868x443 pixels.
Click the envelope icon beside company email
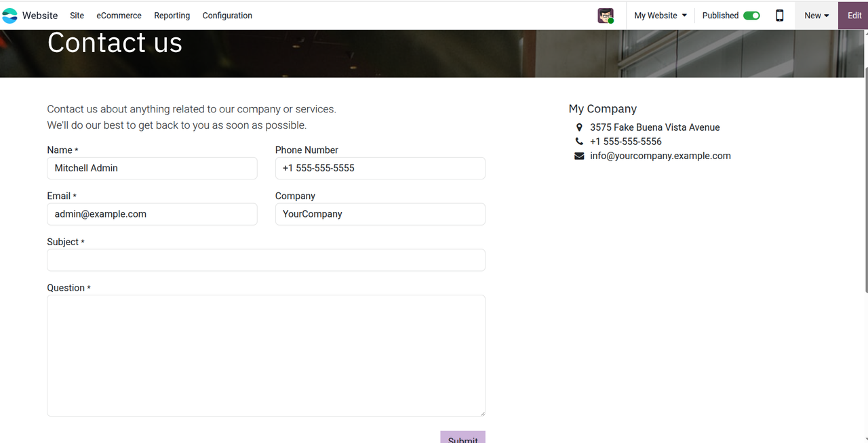(x=578, y=156)
